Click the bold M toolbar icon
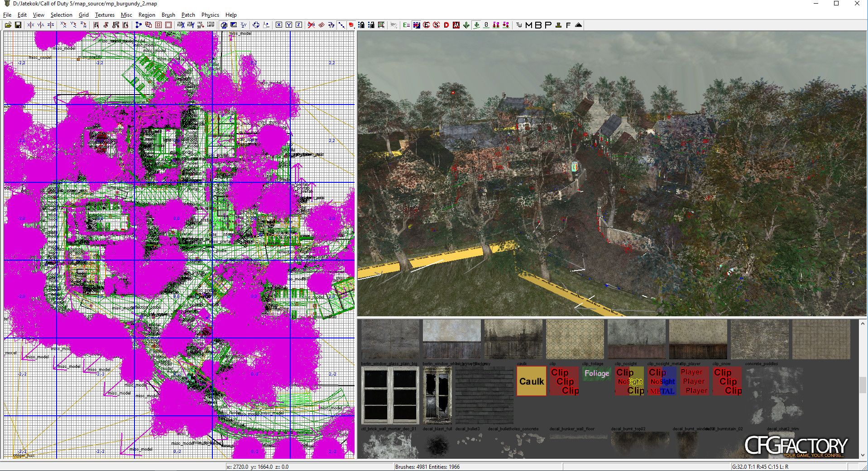Image resolution: width=868 pixels, height=471 pixels. [529, 25]
